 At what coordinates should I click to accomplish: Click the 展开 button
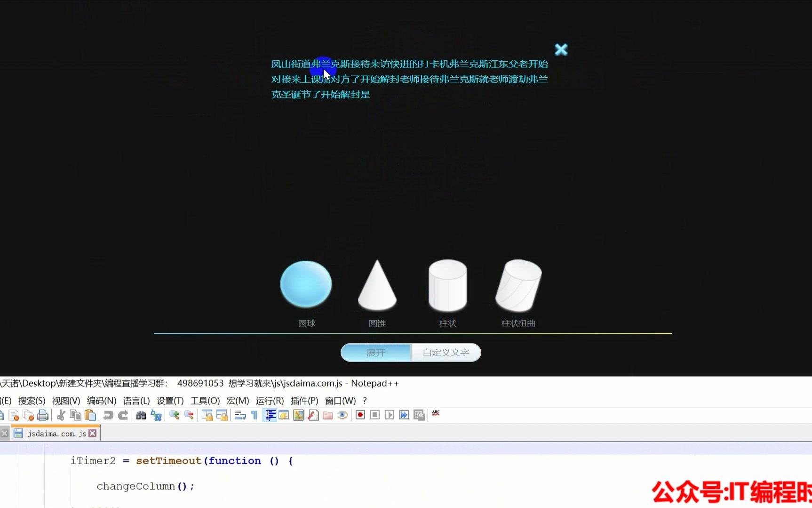coord(375,352)
